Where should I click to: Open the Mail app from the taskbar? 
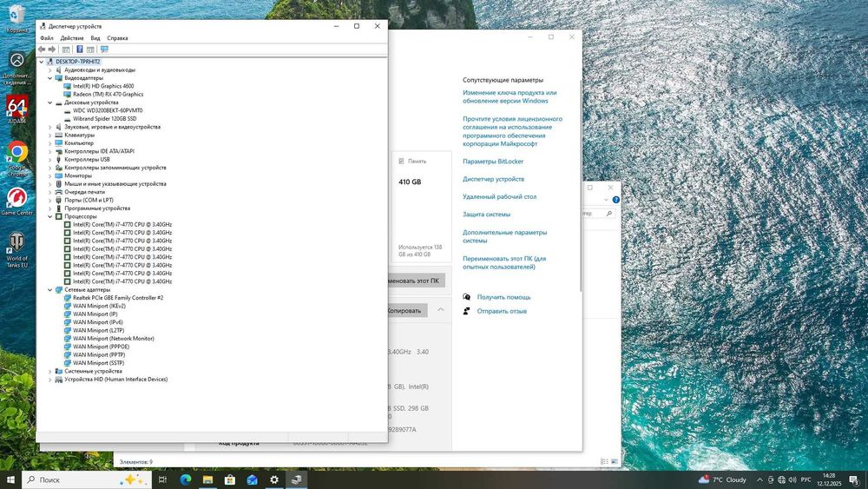(x=252, y=479)
